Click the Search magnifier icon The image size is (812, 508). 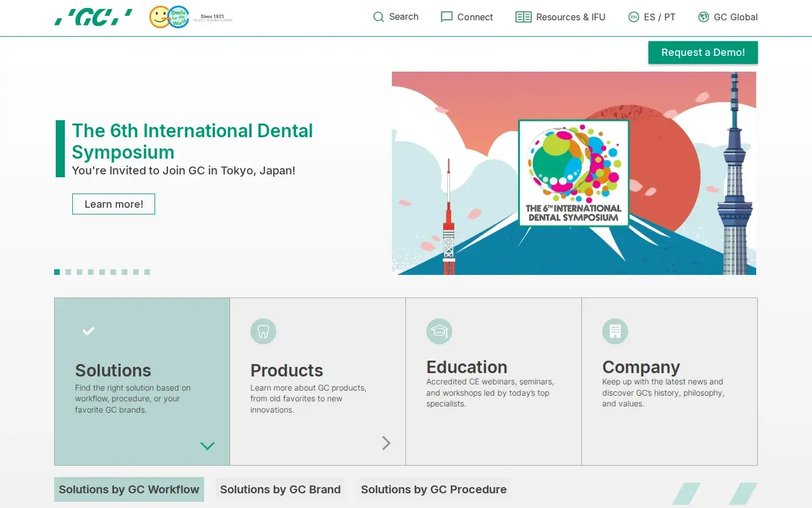(378, 17)
